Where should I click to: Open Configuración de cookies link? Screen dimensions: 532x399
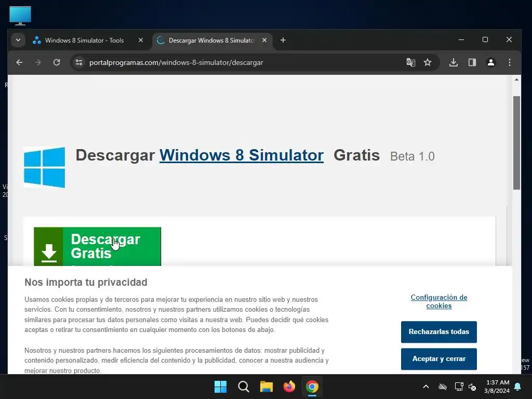(438, 301)
